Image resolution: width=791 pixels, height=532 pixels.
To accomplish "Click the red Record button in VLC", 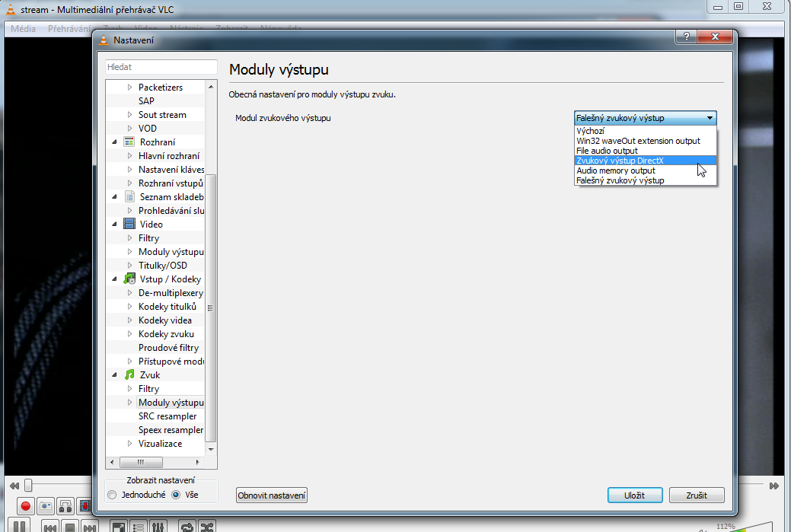I will pyautogui.click(x=25, y=506).
